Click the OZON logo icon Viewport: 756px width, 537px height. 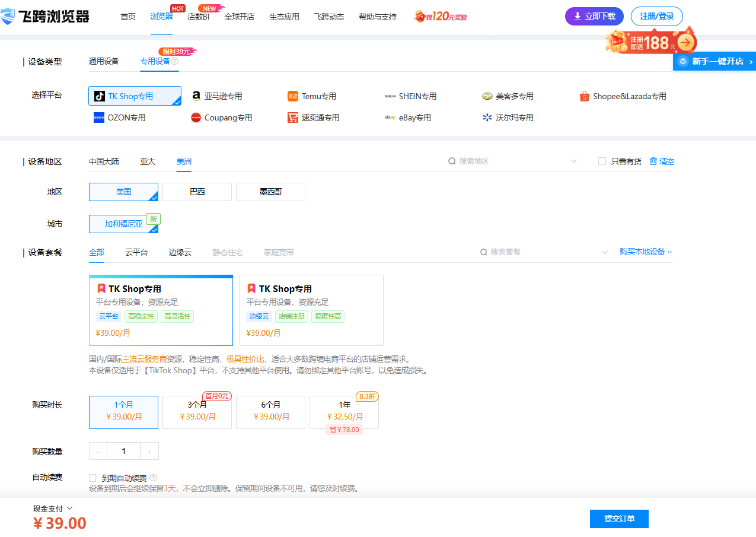(99, 117)
